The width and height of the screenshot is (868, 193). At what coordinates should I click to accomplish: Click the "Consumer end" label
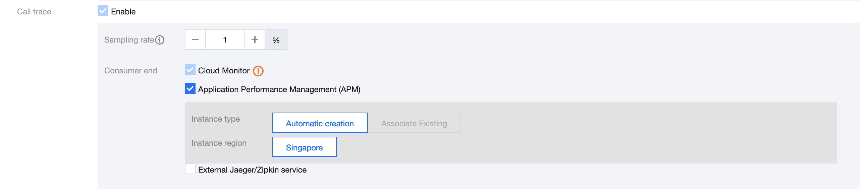click(x=131, y=71)
